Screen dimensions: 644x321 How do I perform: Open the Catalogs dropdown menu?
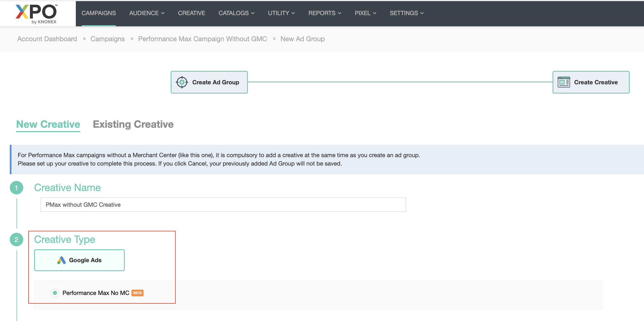pos(236,13)
